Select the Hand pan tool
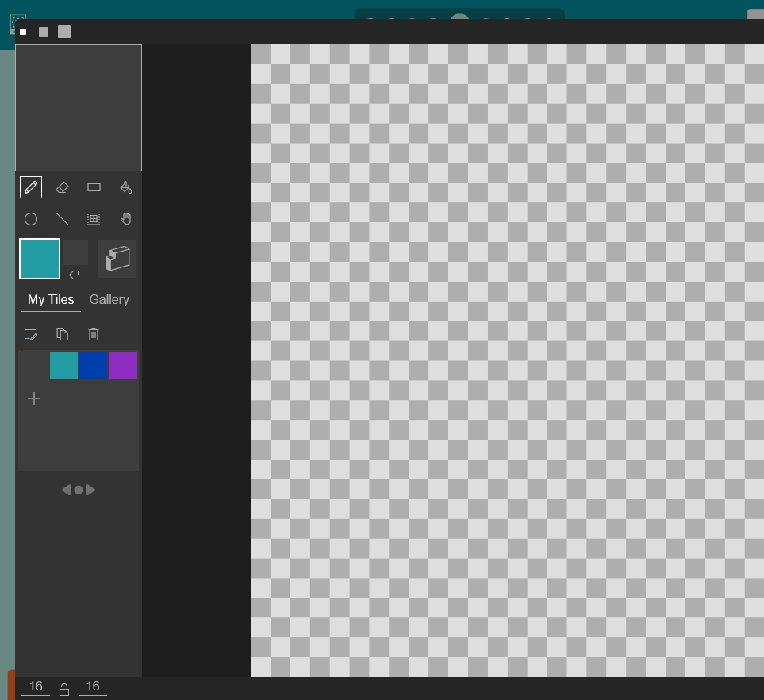The width and height of the screenshot is (764, 700). coord(125,219)
